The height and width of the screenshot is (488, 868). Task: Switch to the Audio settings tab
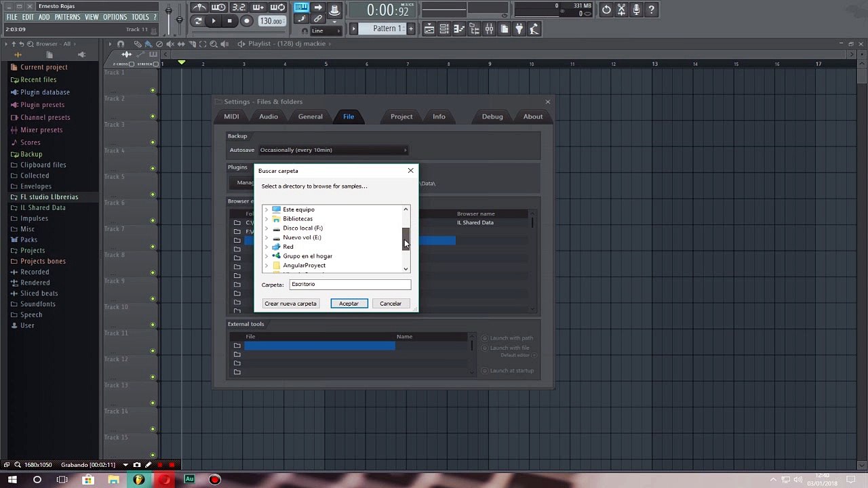click(269, 117)
